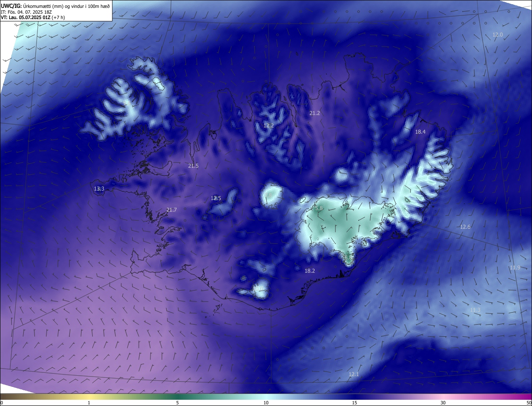Click the 12.2 value label

(x=268, y=125)
